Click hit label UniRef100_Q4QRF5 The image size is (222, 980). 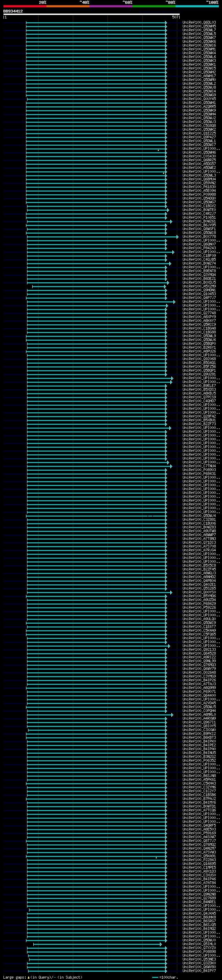click(x=199, y=826)
